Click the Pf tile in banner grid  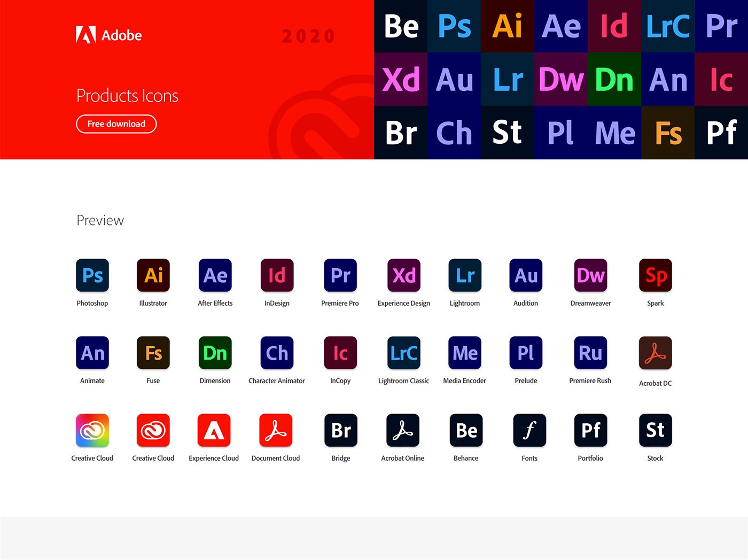pos(721,133)
